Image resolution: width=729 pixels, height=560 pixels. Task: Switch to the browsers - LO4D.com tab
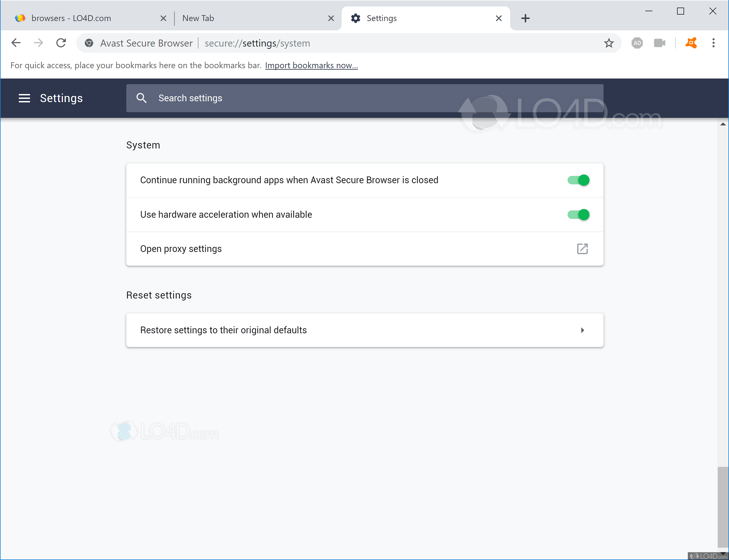[71, 18]
